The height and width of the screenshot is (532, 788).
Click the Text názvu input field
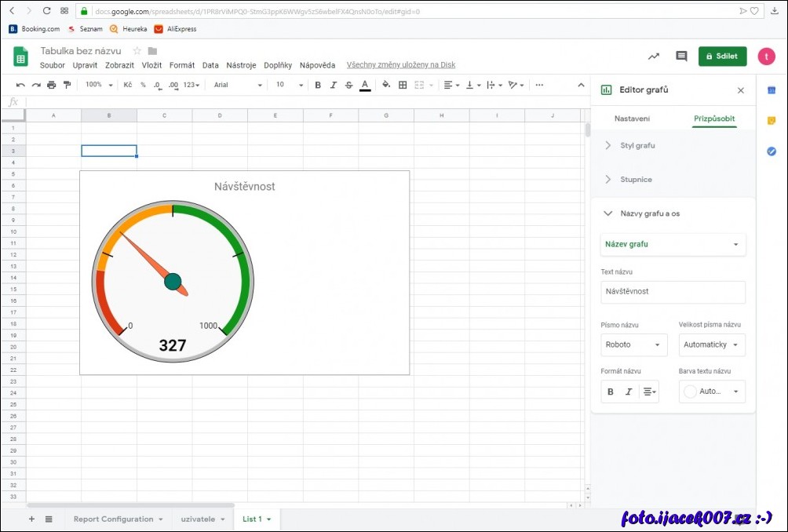click(x=673, y=292)
